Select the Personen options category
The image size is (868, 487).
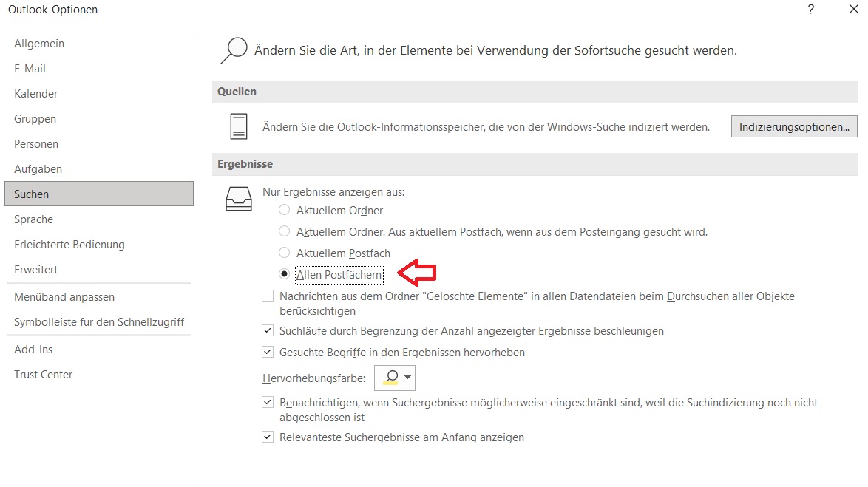coord(99,144)
